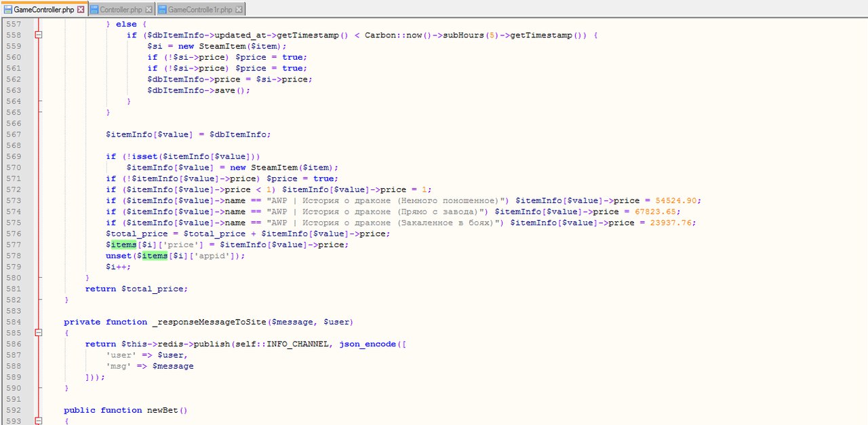
Task: Click the disk icon on GameController.php tab
Action: click(x=8, y=10)
